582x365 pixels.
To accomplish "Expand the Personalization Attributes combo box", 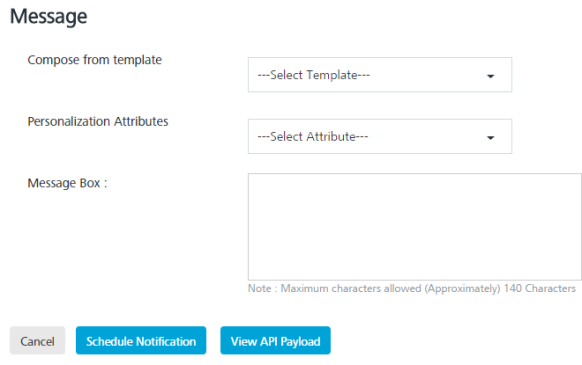I will [x=380, y=136].
